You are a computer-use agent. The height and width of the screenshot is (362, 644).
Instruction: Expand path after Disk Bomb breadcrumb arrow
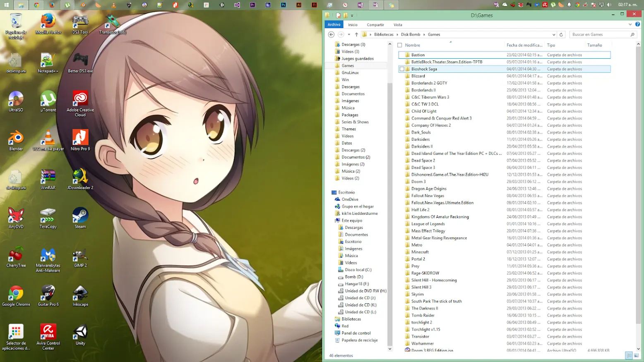click(x=424, y=35)
